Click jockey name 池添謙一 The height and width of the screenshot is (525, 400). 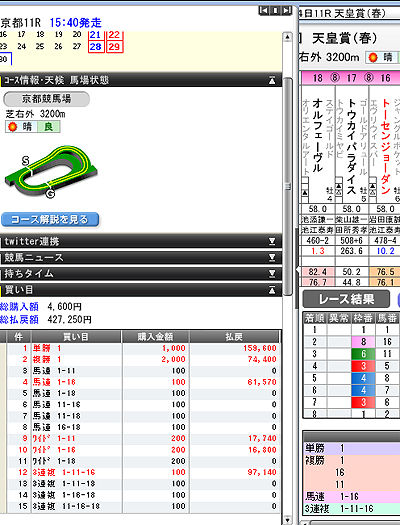tap(318, 220)
